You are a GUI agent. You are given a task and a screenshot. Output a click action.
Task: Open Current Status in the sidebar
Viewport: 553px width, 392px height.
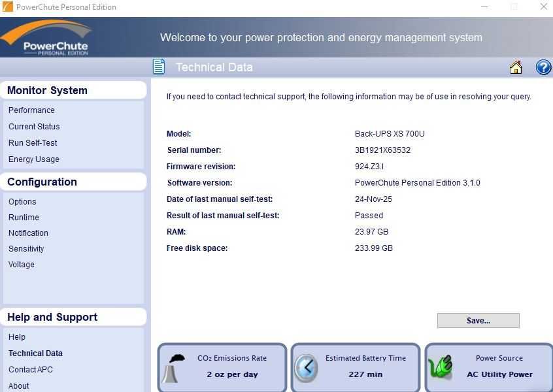click(34, 127)
